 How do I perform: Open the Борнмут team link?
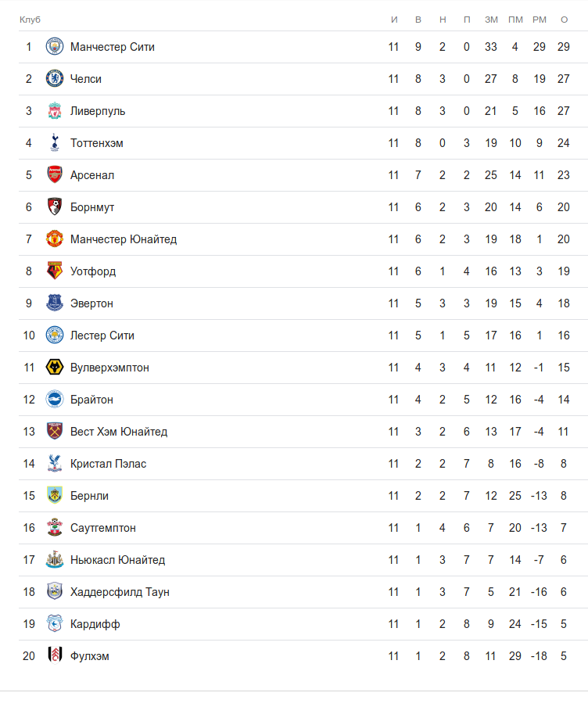point(92,207)
